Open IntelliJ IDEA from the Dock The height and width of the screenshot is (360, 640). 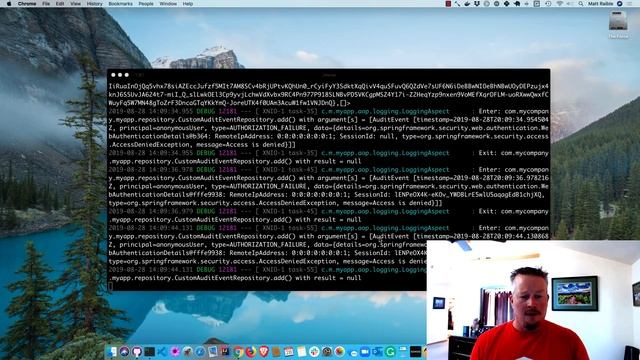coord(225,352)
